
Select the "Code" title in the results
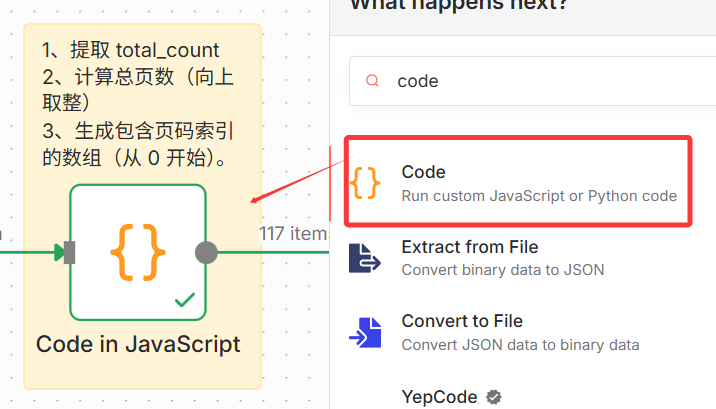pos(423,172)
